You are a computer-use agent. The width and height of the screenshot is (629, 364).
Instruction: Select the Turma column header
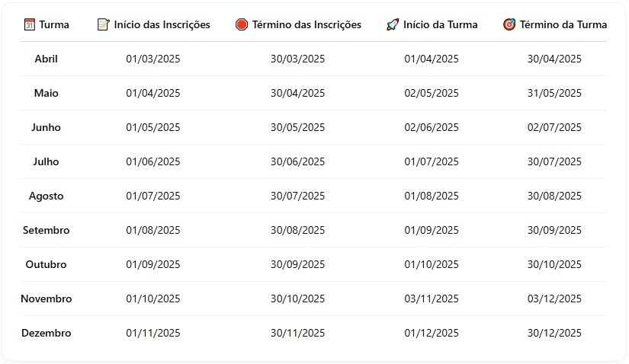click(54, 24)
